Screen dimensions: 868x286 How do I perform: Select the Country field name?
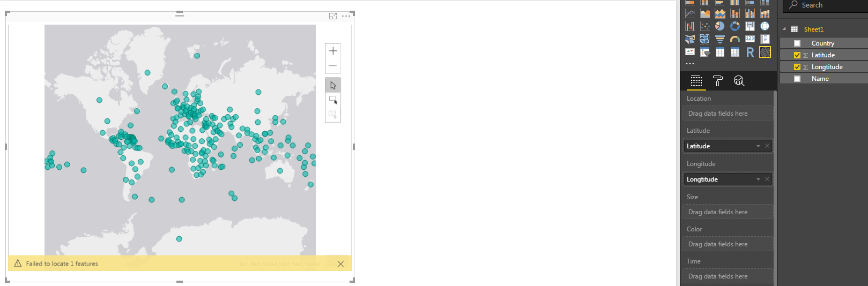point(823,43)
